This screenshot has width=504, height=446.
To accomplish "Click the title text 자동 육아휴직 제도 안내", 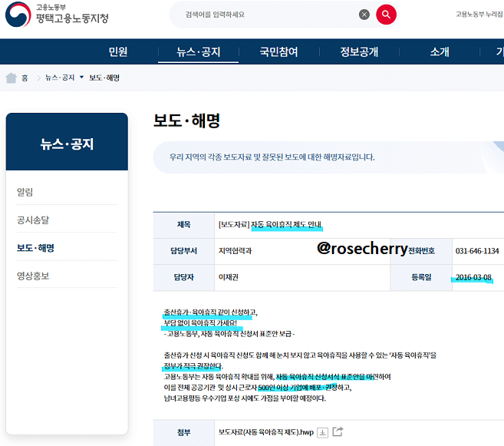I will click(x=286, y=224).
